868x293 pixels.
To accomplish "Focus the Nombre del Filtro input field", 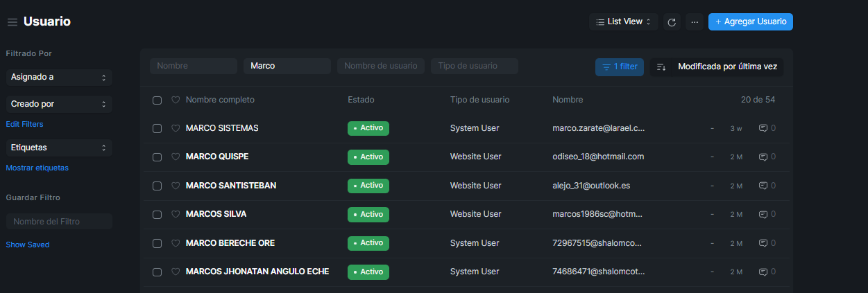I will 59,222.
